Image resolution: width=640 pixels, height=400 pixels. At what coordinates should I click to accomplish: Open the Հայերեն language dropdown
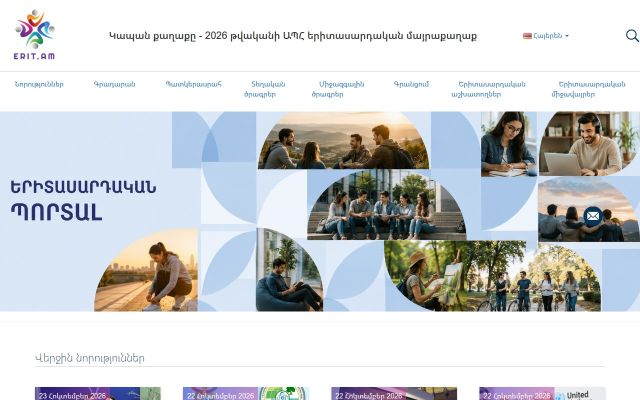[546, 36]
